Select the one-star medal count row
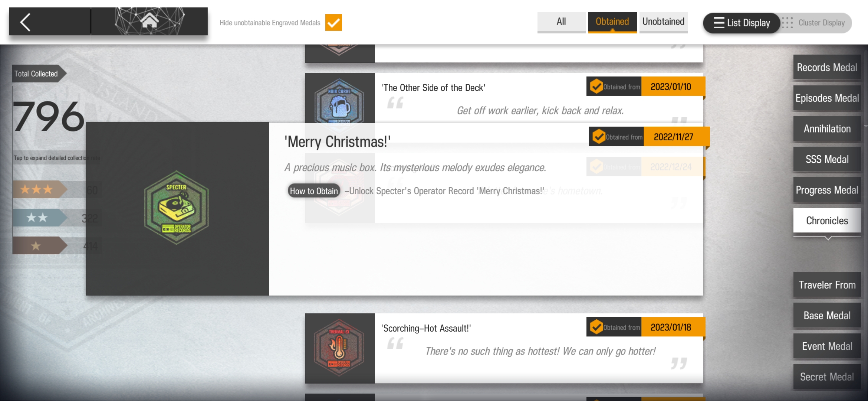 point(57,245)
